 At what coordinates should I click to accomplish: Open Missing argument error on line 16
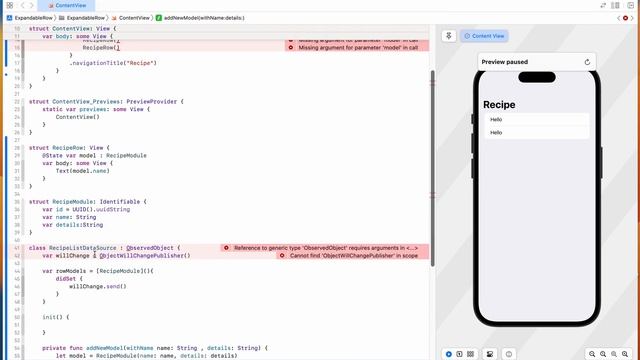(357, 48)
